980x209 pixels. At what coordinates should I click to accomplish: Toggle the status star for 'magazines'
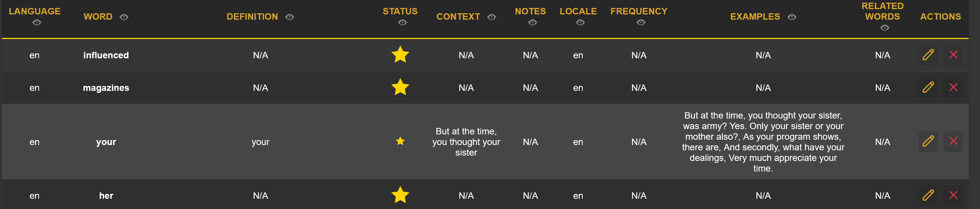[400, 87]
